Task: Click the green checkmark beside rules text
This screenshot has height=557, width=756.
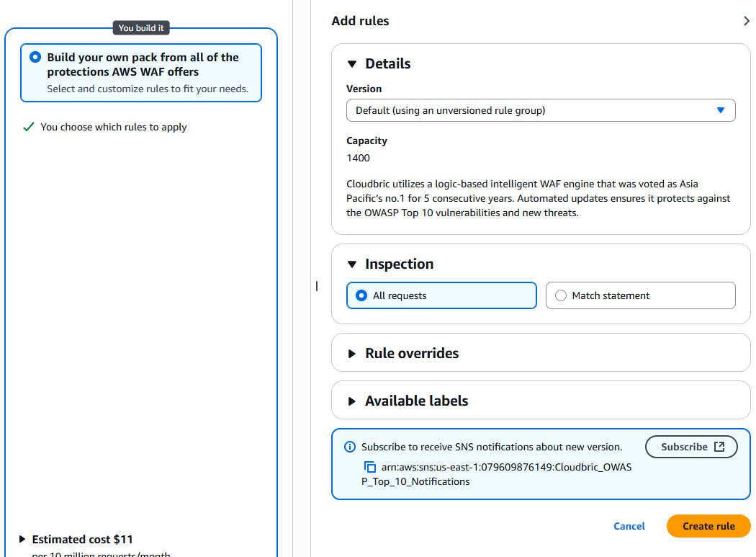Action: point(29,127)
